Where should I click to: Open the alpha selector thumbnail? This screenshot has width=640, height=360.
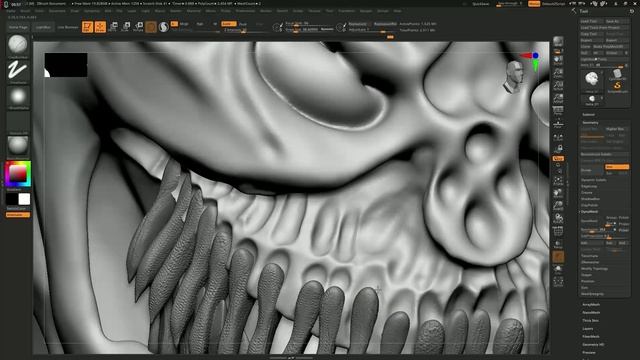(x=18, y=97)
